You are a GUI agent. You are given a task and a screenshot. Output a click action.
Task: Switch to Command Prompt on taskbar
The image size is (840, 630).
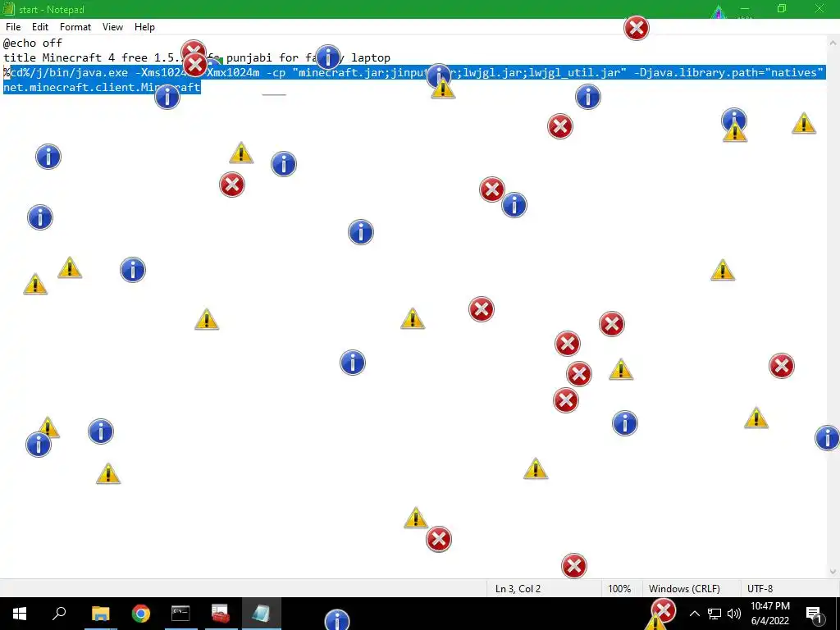(x=180, y=614)
